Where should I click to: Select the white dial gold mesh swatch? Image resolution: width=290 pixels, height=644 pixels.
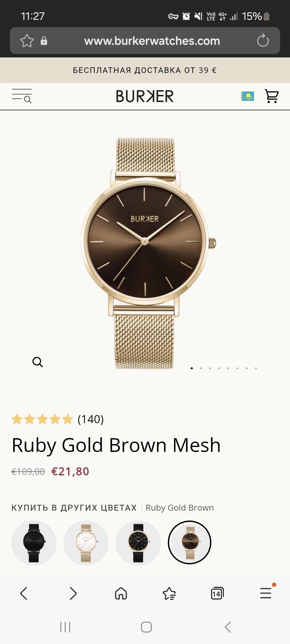coord(86,543)
